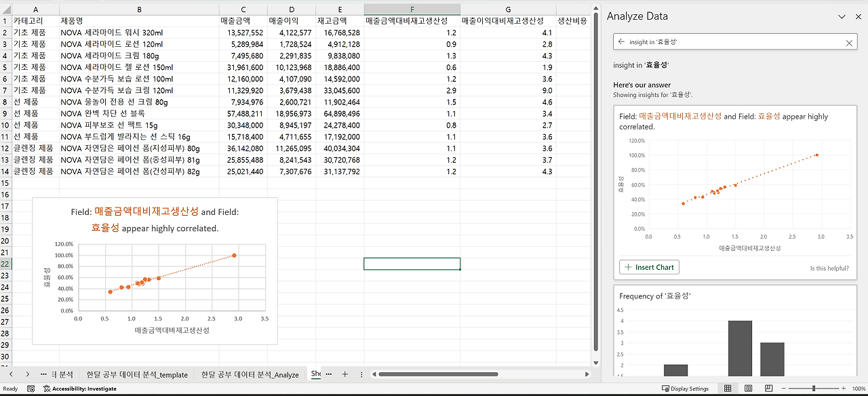
Task: Click the insight query input field
Action: point(735,42)
